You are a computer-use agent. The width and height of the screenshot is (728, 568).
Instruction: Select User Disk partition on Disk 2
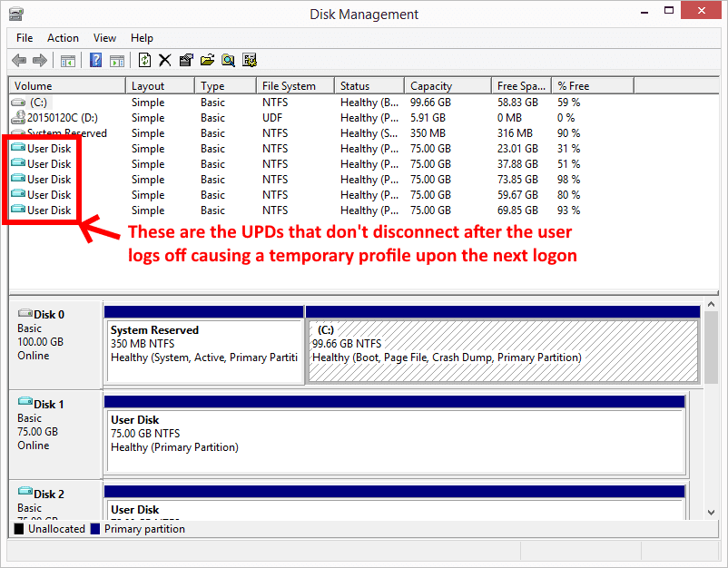(x=395, y=503)
